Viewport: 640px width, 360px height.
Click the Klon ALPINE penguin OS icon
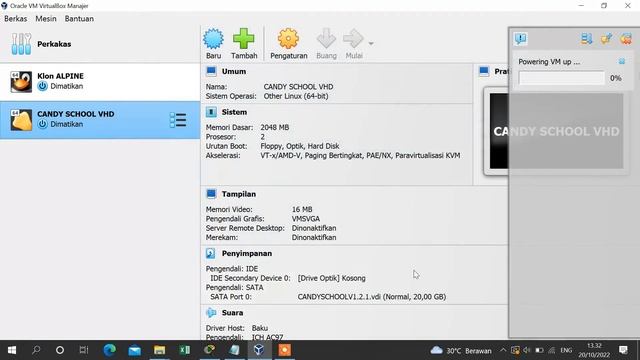[x=21, y=82]
